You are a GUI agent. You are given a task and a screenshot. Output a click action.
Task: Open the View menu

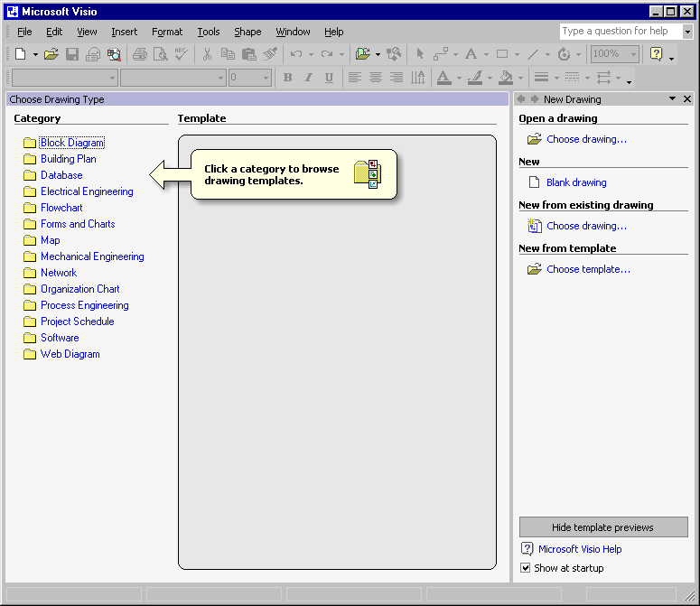[87, 32]
